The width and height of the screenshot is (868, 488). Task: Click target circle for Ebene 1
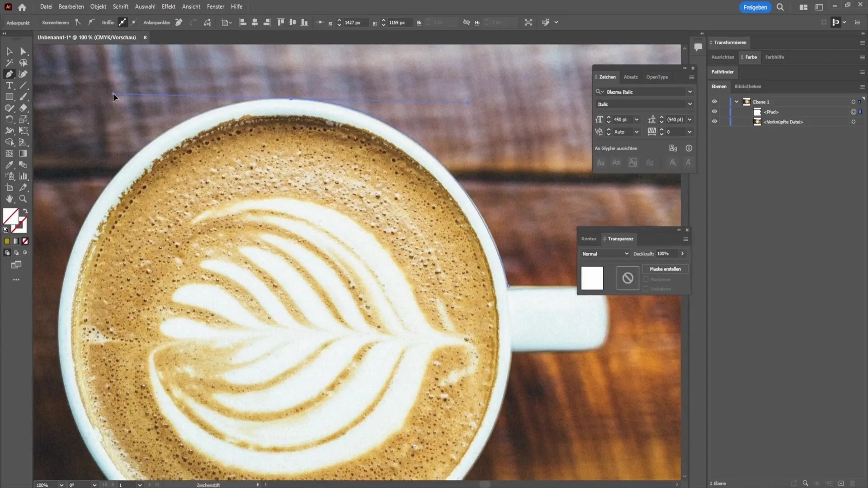click(x=853, y=102)
